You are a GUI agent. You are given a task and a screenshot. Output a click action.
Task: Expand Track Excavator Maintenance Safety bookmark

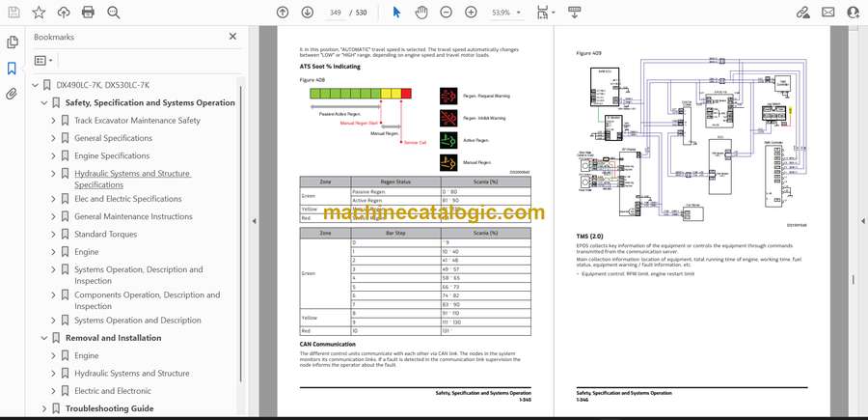point(54,121)
